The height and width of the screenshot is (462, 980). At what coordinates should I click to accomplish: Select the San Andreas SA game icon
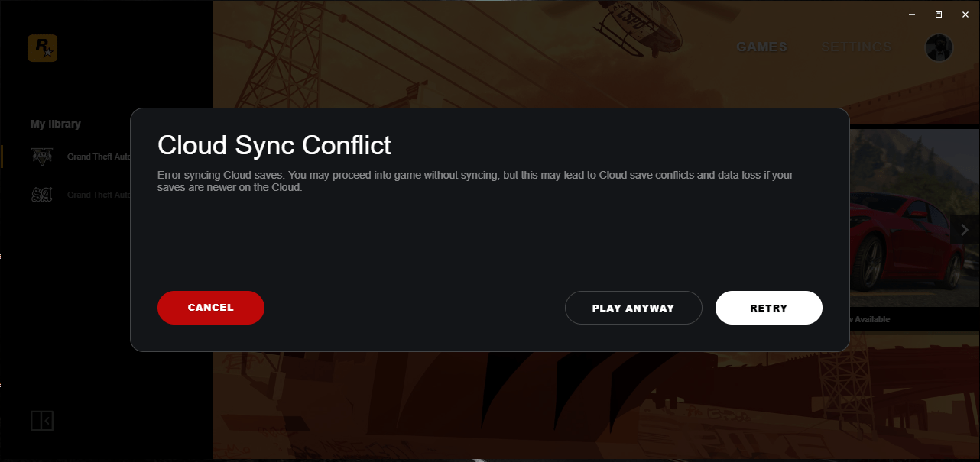pos(42,195)
